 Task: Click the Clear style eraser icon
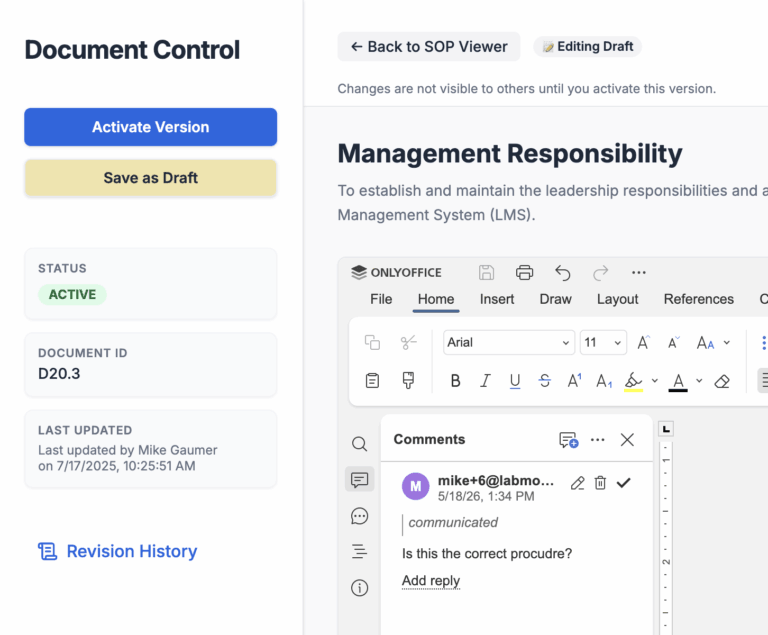tap(722, 381)
